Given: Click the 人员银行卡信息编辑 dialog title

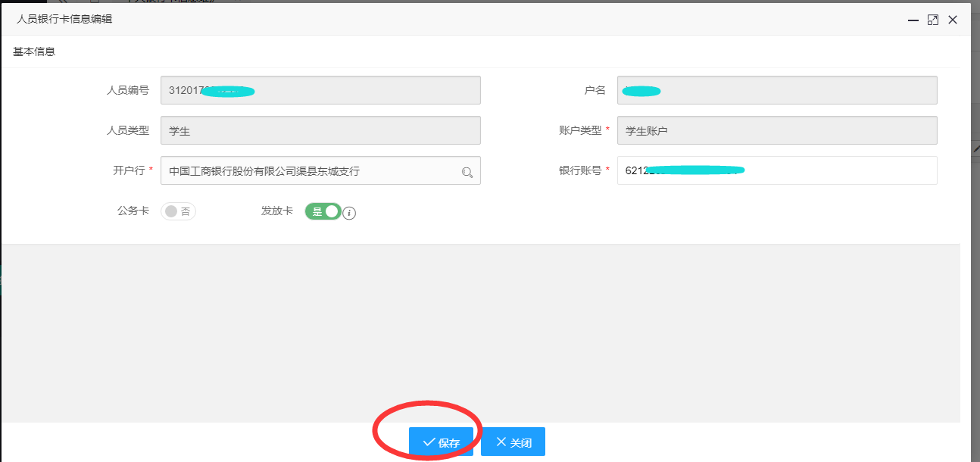Looking at the screenshot, I should click(x=64, y=20).
